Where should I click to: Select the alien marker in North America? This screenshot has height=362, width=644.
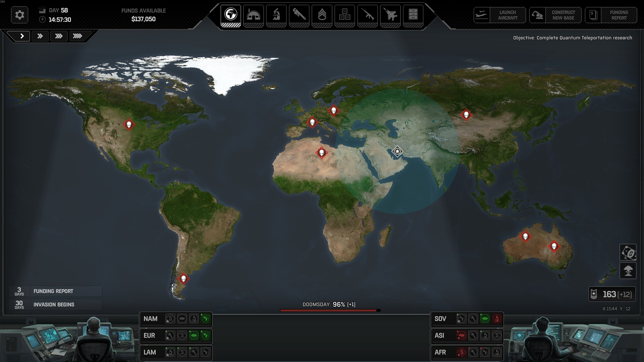[x=129, y=124]
